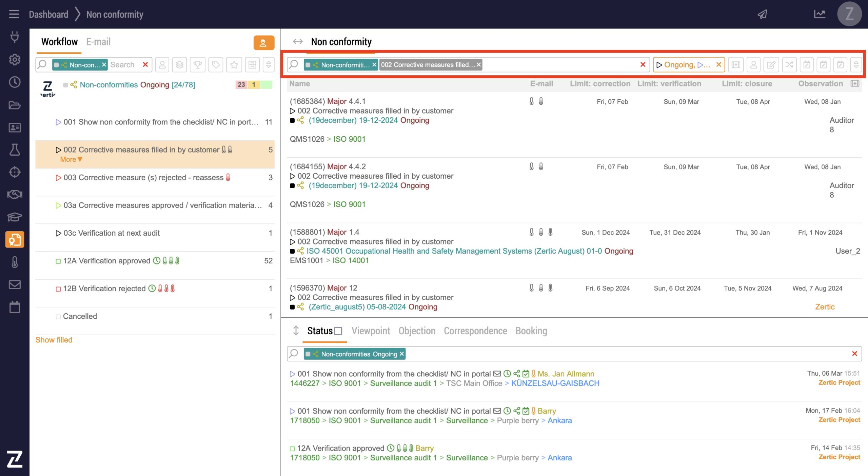Screen dimensions: 868x476
Task: Open the paper plane send icon
Action: [x=763, y=14]
